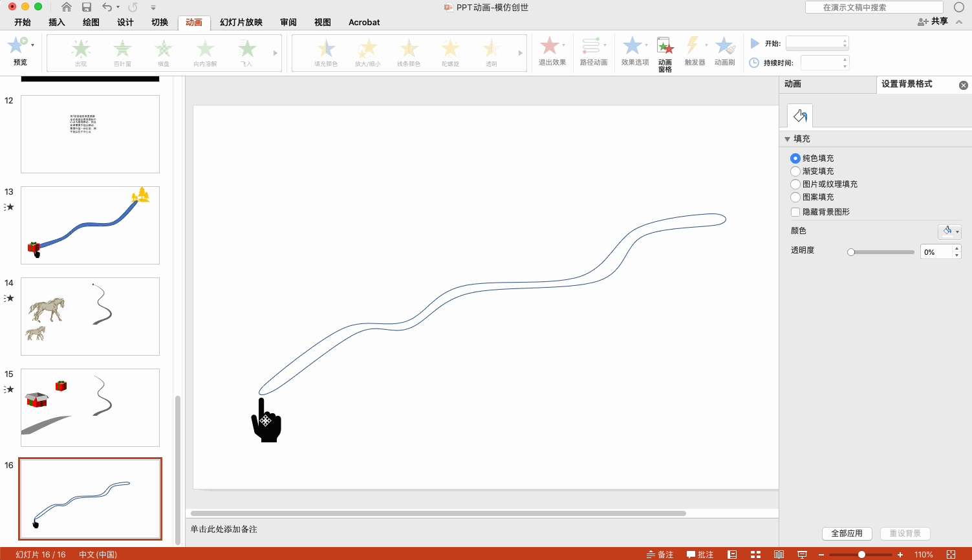The height and width of the screenshot is (560, 972).
Task: Open the 幻灯片放映 (Slide Show) ribbon tab
Action: (x=241, y=22)
